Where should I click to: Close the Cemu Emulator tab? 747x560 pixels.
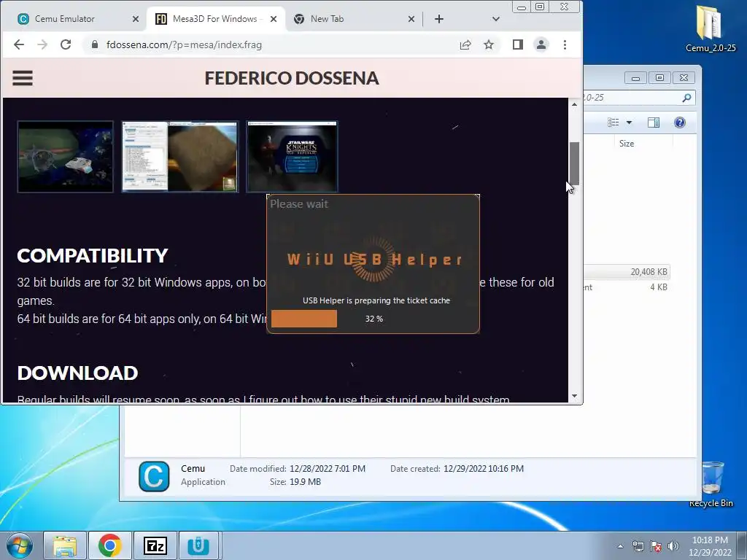pos(136,19)
